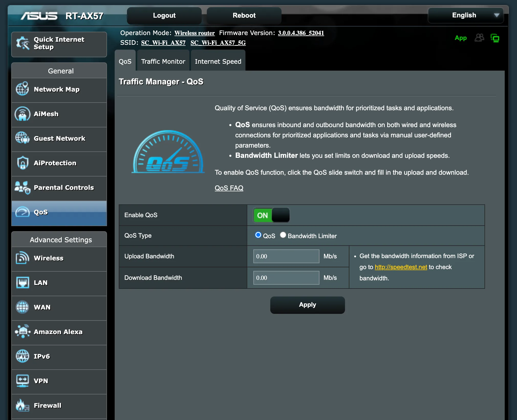Select the QoS gauge icon in sidebar
Screen dimensions: 517x420
[x=23, y=212]
